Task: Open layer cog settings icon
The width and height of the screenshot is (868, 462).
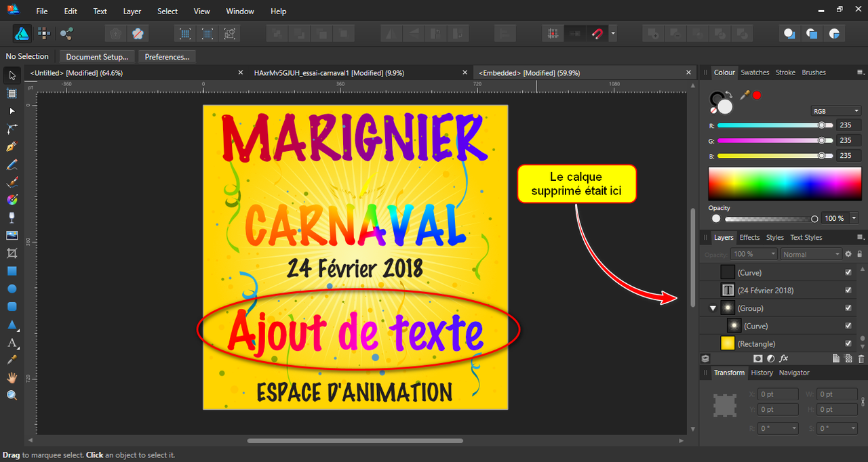Action: (848, 254)
